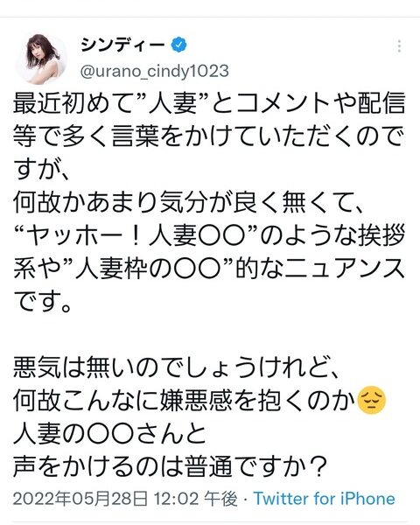Click the 2022年05月28日 date stamp

(80, 499)
